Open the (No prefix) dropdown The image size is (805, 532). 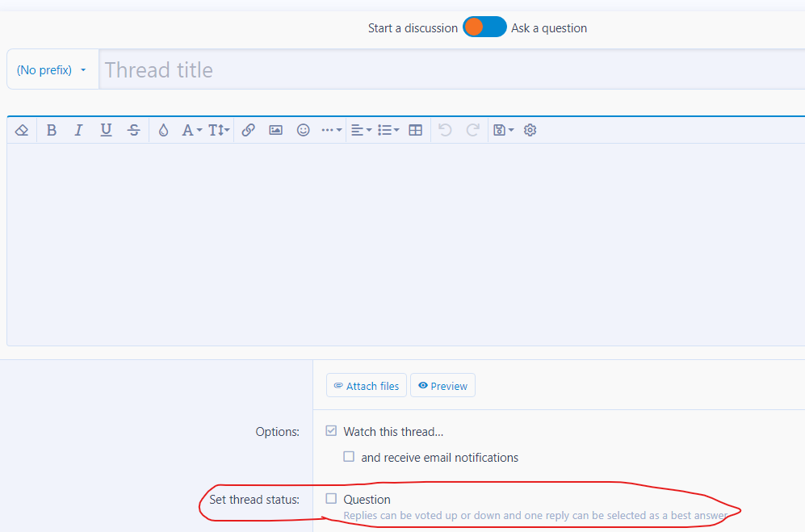click(52, 70)
